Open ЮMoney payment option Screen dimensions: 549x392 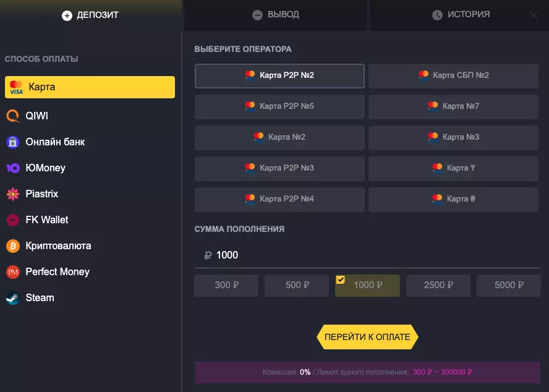(13, 168)
